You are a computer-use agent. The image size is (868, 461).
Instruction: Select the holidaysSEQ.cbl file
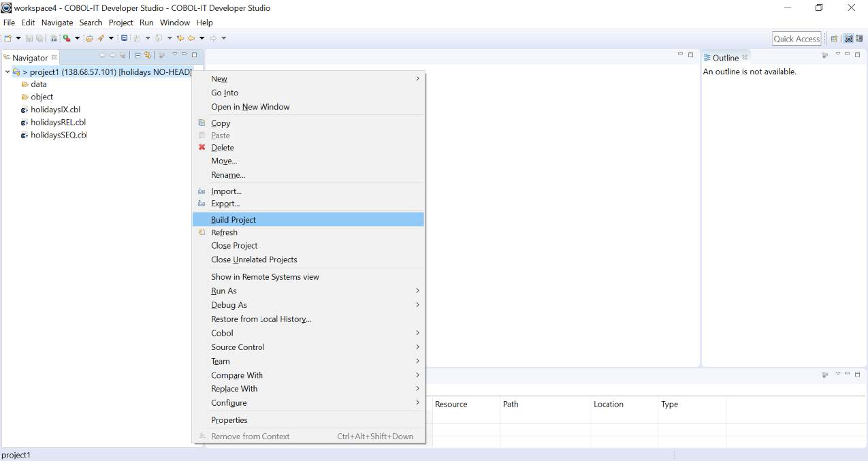point(59,135)
